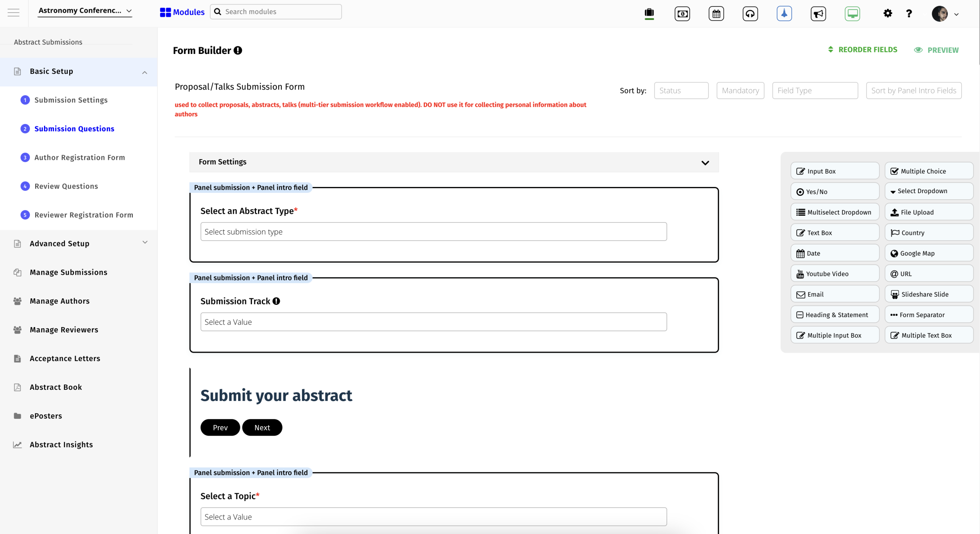Click the green monitor display icon
Image resolution: width=980 pixels, height=534 pixels.
point(851,13)
